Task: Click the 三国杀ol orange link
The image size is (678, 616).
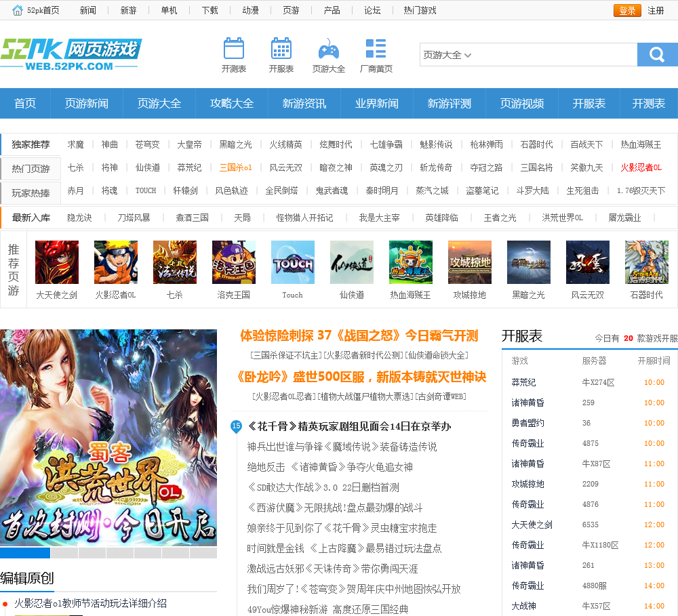Action: (236, 167)
